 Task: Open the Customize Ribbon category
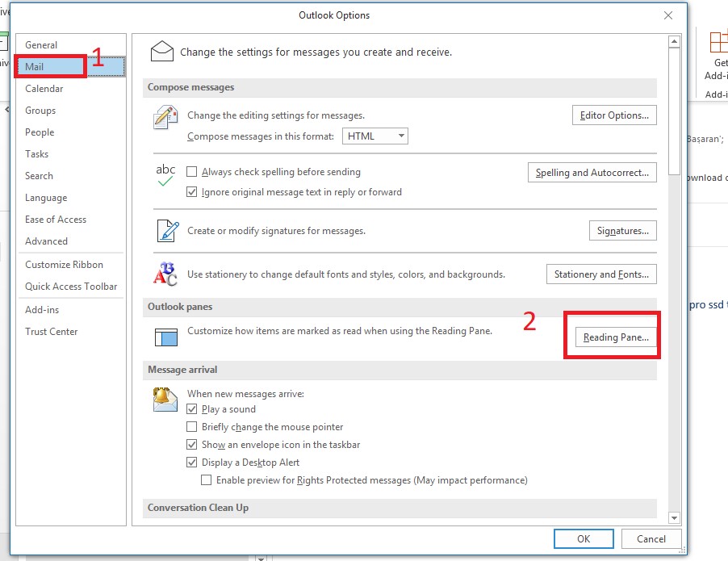(71, 264)
